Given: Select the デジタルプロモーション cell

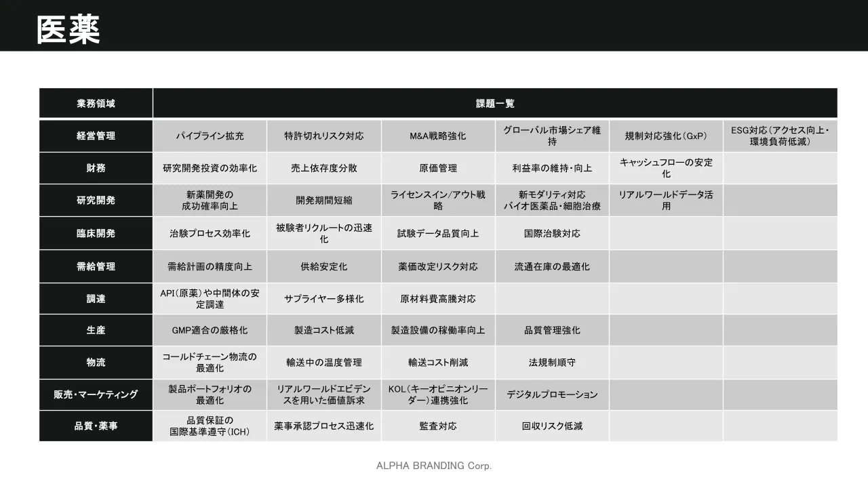Looking at the screenshot, I should click(x=552, y=394).
